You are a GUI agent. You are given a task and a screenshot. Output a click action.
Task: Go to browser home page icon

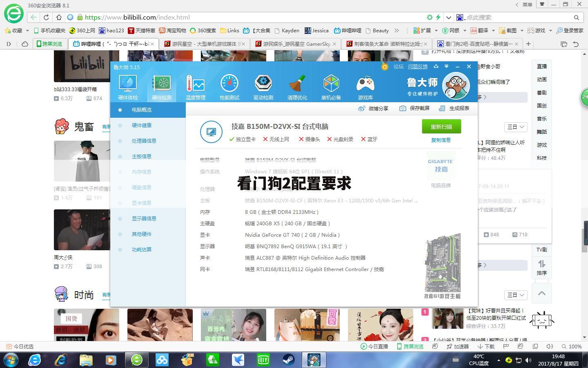59,17
